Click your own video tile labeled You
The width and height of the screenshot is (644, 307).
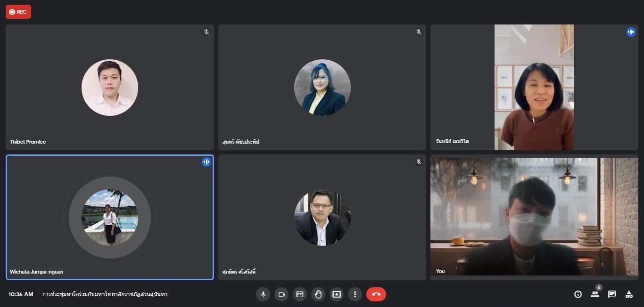coord(534,217)
